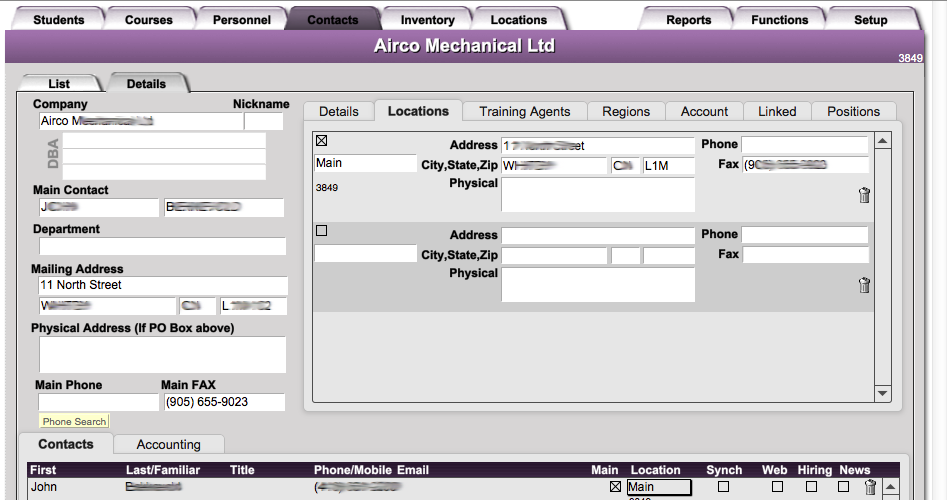Click the location name field containing Main

[365, 163]
